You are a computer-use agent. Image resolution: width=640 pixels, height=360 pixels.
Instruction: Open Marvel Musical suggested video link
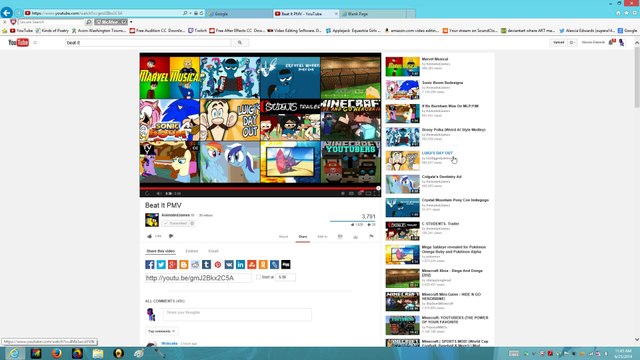(x=435, y=59)
